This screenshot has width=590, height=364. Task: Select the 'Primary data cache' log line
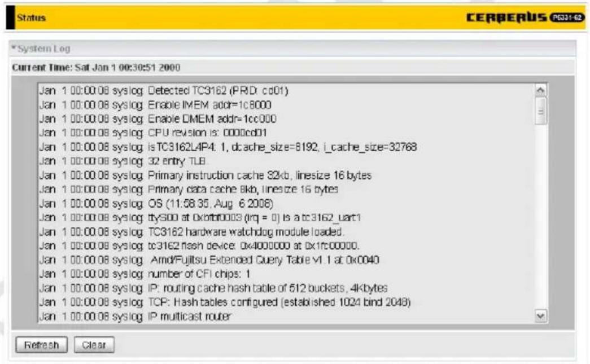(x=189, y=189)
